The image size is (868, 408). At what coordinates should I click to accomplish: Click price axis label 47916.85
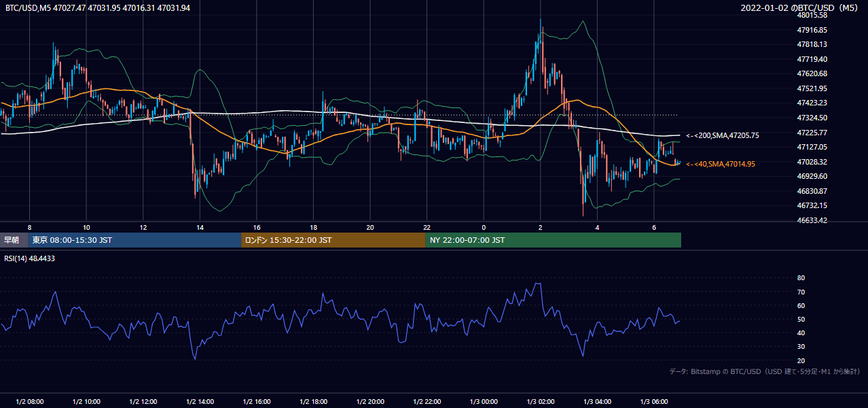point(812,30)
